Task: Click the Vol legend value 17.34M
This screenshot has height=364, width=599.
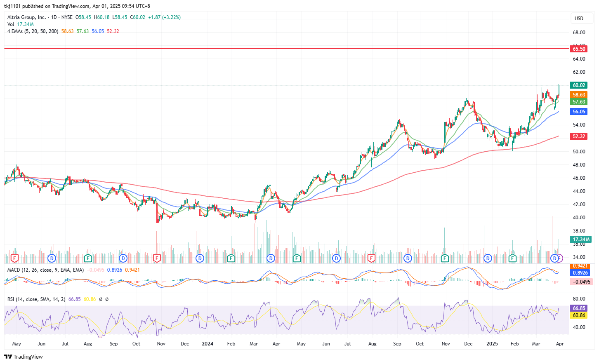Action: coord(26,24)
